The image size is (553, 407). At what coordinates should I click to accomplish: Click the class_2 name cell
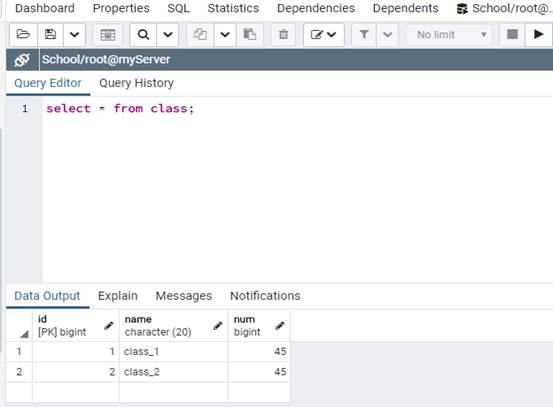tap(174, 372)
